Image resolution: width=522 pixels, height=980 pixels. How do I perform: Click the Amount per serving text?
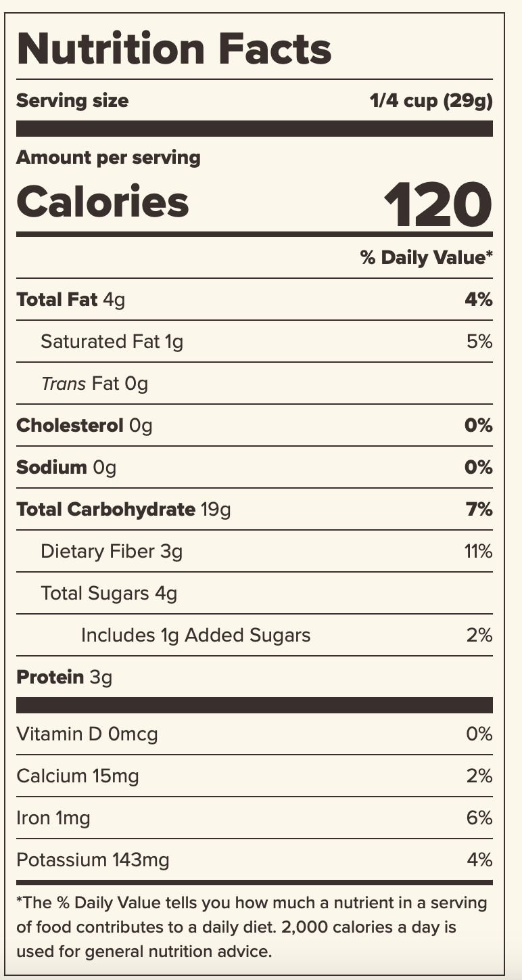(x=108, y=158)
